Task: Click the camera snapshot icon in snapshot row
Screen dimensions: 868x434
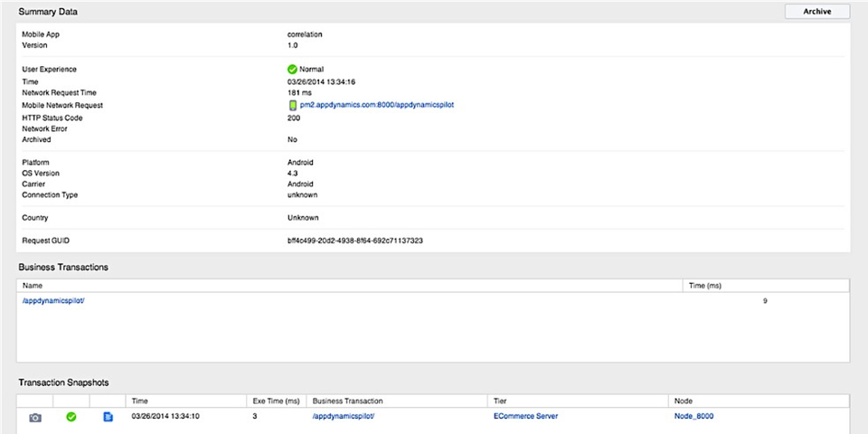Action: point(35,417)
